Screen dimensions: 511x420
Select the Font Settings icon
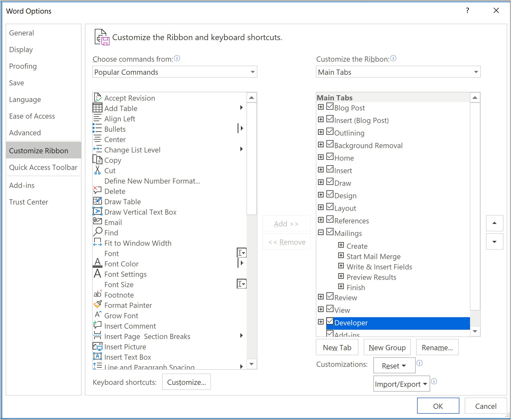tap(98, 274)
